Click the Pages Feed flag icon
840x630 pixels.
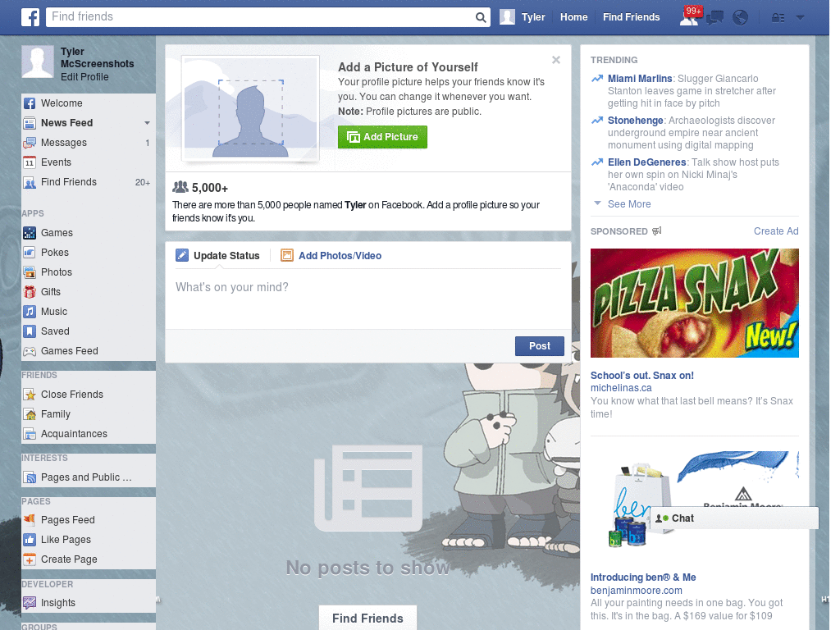point(30,519)
